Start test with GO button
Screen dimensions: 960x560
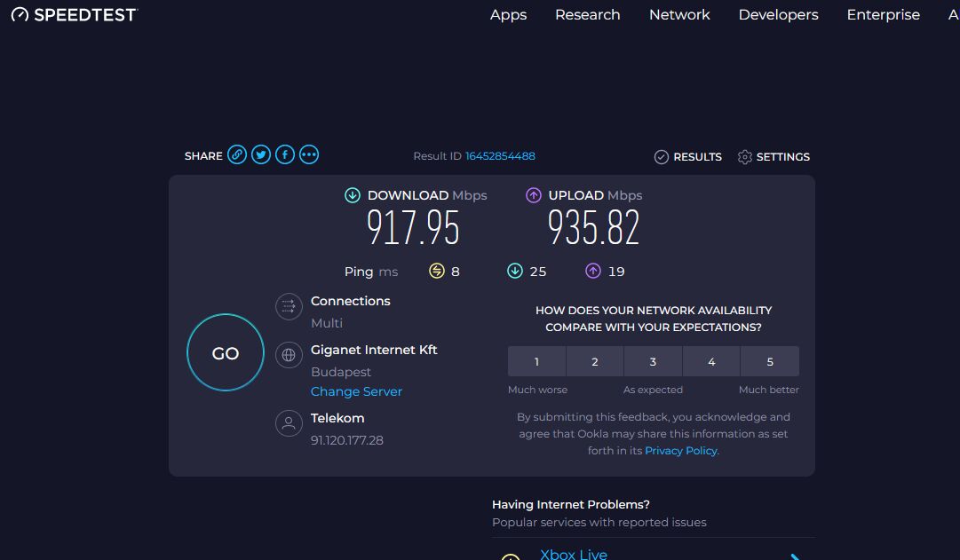(x=226, y=352)
